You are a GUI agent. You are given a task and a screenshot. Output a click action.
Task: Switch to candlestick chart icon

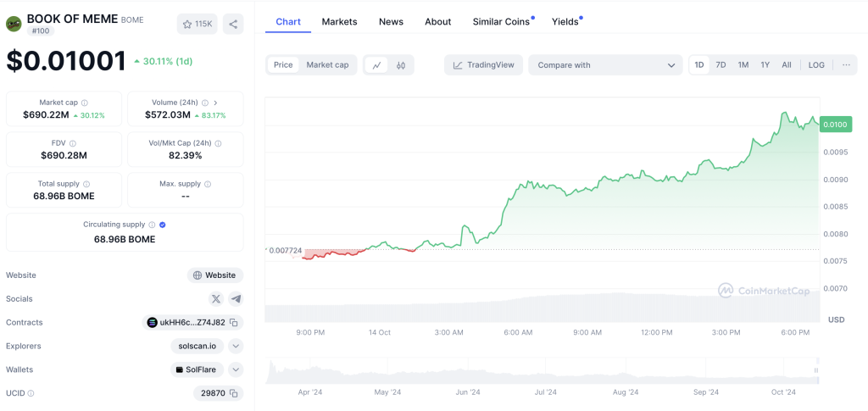401,65
